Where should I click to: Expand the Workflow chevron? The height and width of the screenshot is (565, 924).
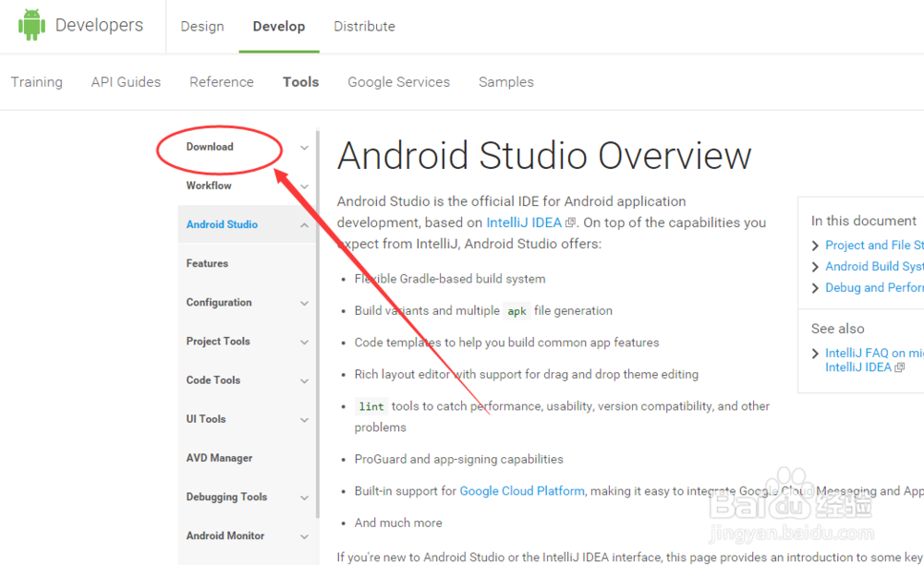click(x=304, y=186)
